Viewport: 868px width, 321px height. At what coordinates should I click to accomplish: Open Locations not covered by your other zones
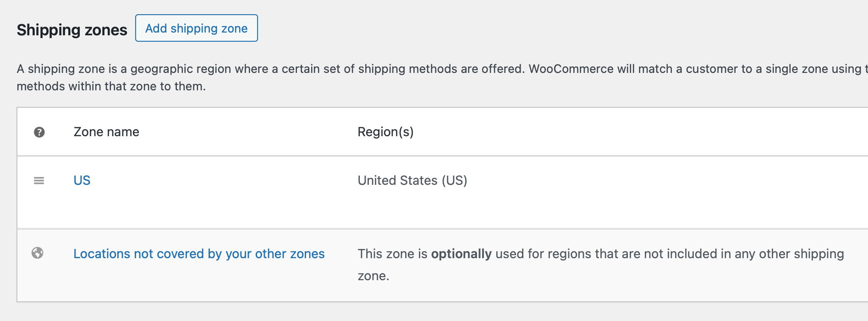(199, 254)
